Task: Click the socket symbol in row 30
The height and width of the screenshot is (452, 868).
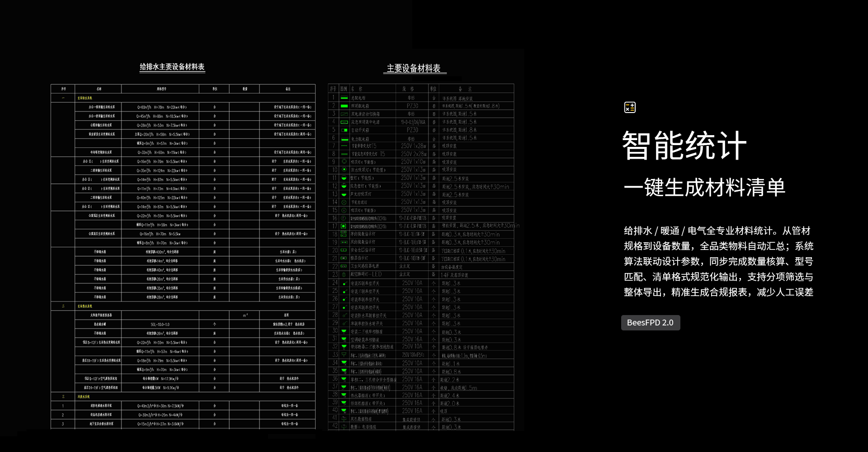Action: (x=344, y=331)
